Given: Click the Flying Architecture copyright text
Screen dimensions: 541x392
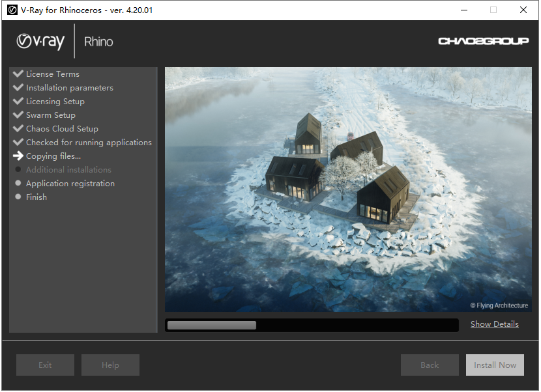Looking at the screenshot, I should 499,305.
